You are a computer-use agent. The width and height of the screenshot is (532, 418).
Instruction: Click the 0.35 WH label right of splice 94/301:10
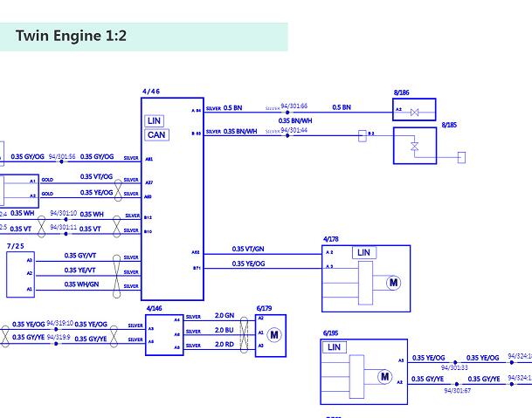[x=92, y=215]
